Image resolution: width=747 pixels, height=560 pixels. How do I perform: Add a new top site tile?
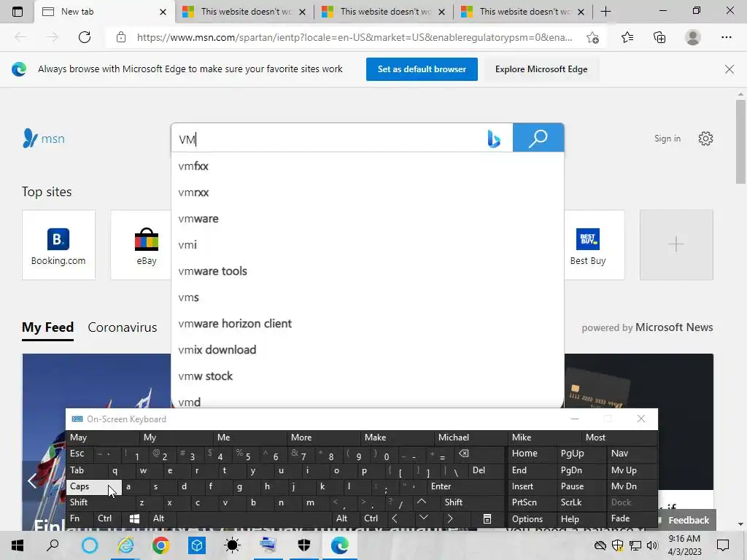click(676, 245)
